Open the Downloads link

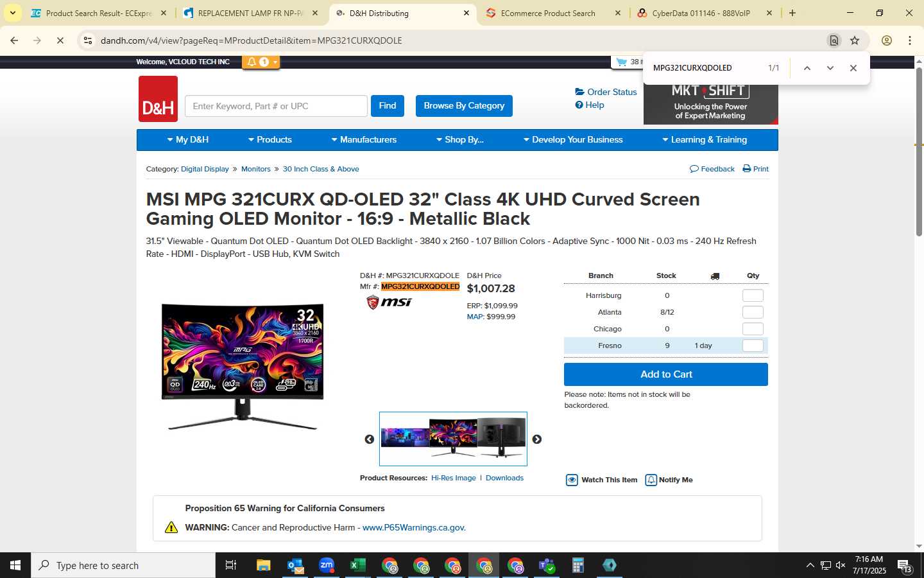point(504,478)
